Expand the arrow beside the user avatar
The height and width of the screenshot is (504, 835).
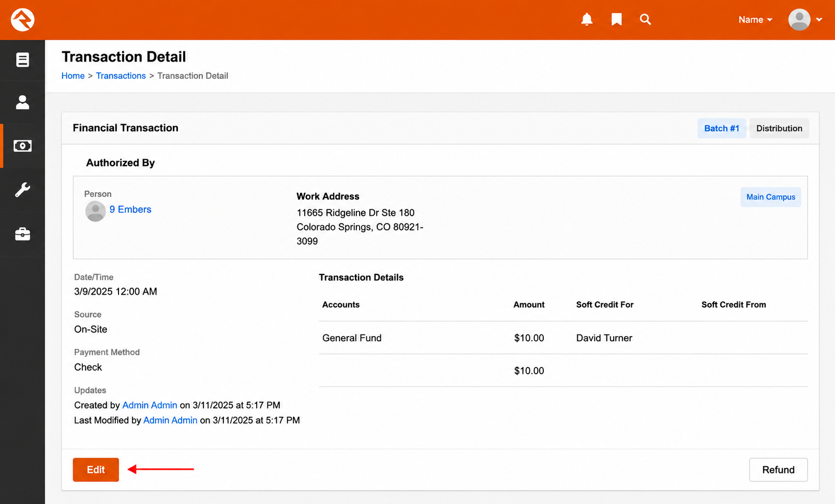pos(819,20)
